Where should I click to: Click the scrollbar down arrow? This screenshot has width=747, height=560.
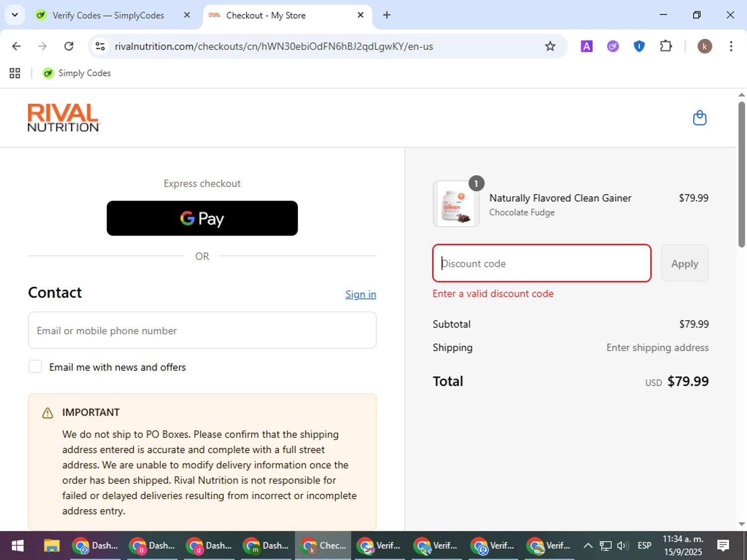tap(742, 524)
